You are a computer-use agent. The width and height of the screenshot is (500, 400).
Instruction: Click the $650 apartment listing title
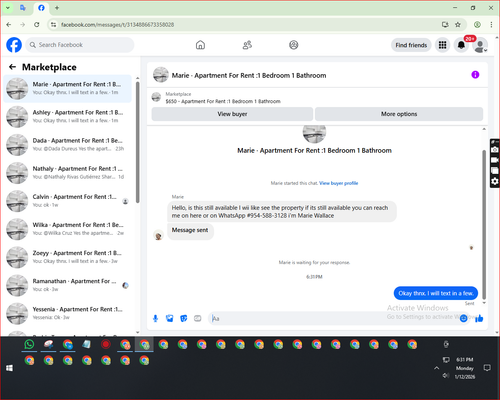click(223, 101)
